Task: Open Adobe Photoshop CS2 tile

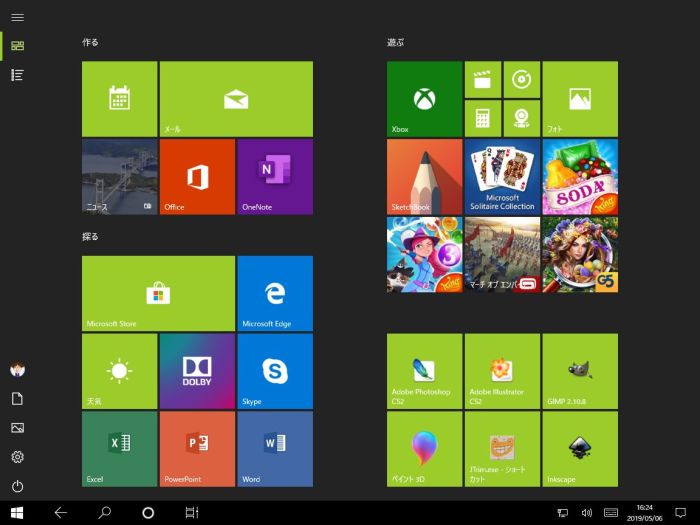Action: pyautogui.click(x=424, y=371)
